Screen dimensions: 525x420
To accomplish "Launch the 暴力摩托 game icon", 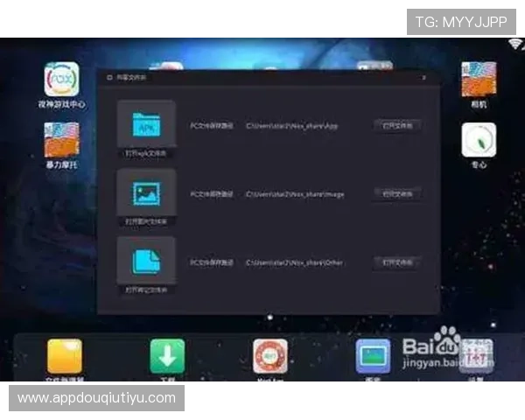I will tap(62, 140).
